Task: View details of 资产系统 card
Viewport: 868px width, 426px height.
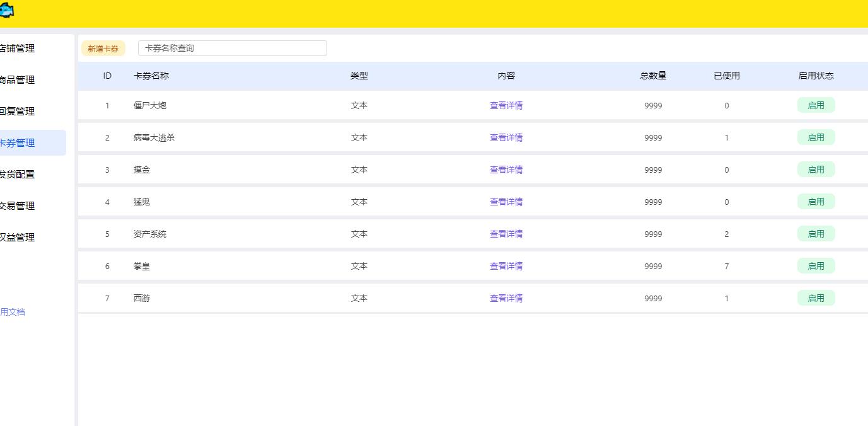Action: pos(506,234)
